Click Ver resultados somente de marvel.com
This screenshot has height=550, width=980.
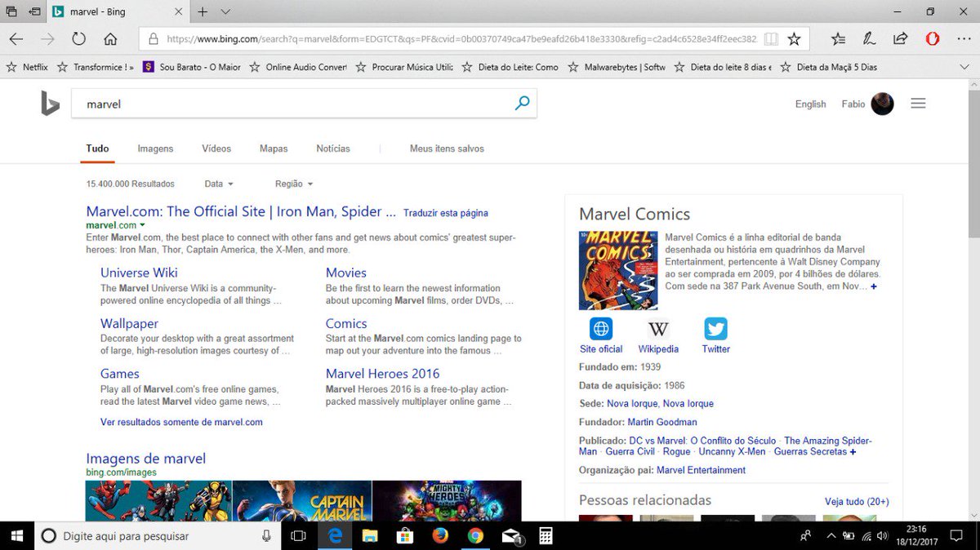[x=181, y=423]
